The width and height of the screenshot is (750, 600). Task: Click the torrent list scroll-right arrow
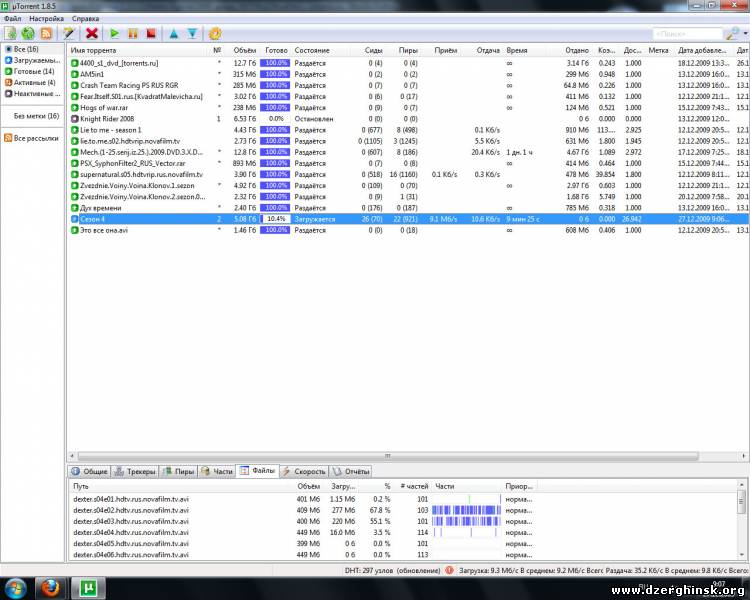tap(744, 456)
